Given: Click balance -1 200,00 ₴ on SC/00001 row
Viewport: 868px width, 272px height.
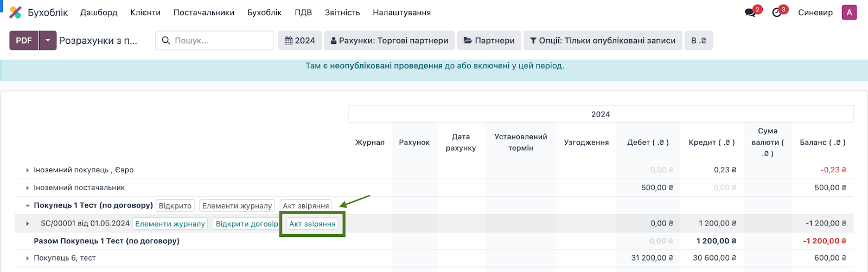Looking at the screenshot, I should pos(826,224).
